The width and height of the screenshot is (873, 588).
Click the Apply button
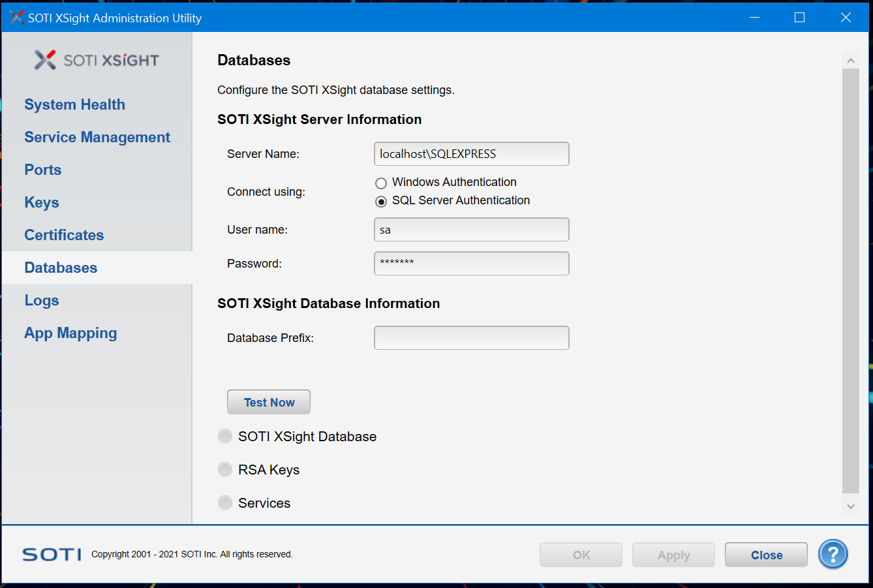click(673, 555)
